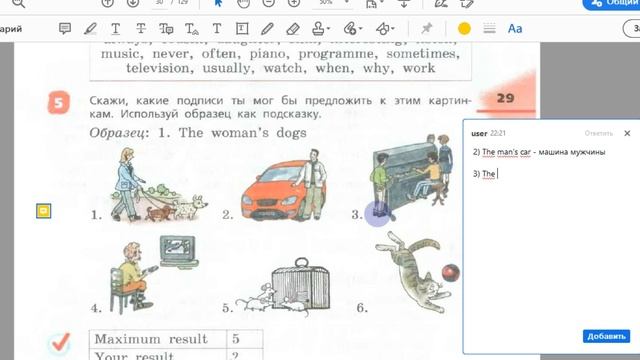Click the 'user' author name in comment
Screen dimensions: 640x360
coord(479,133)
